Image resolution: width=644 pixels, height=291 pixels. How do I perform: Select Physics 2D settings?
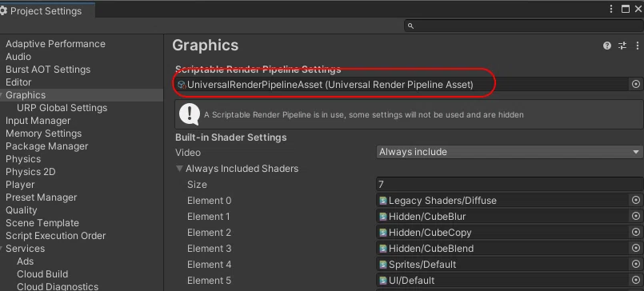30,172
